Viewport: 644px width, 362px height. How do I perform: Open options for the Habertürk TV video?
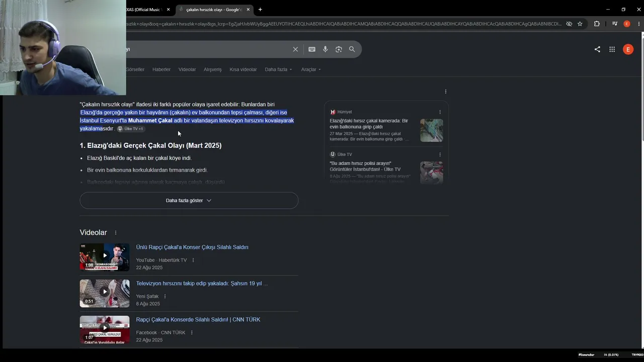point(193,260)
